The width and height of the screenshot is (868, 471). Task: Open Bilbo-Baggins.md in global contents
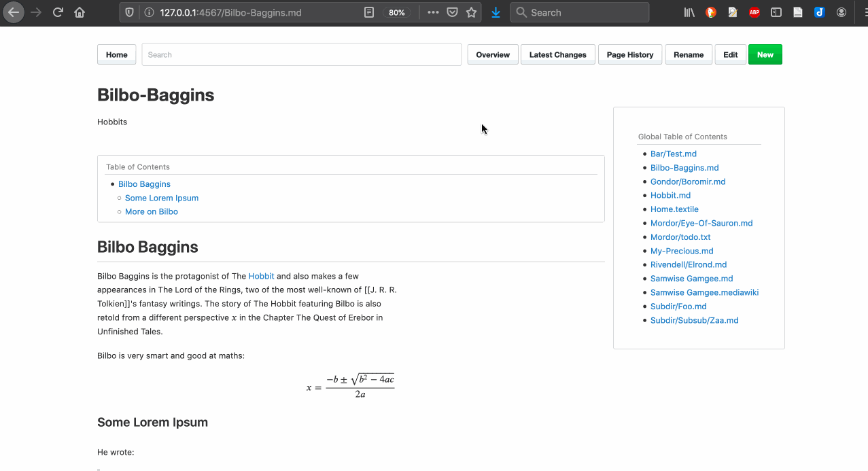tap(684, 168)
